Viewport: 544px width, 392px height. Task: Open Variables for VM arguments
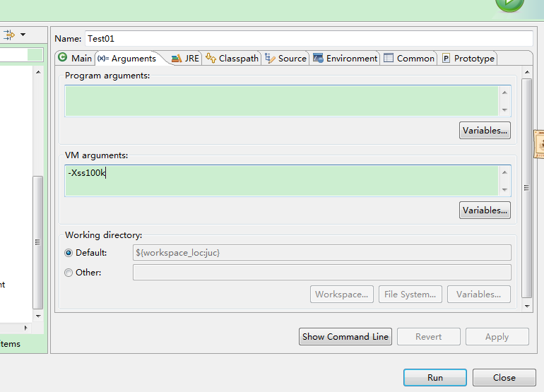tap(485, 210)
